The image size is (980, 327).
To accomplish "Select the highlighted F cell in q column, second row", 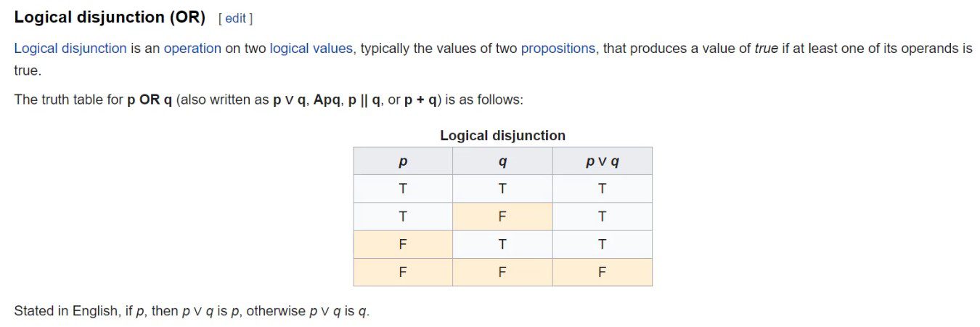I will click(502, 217).
